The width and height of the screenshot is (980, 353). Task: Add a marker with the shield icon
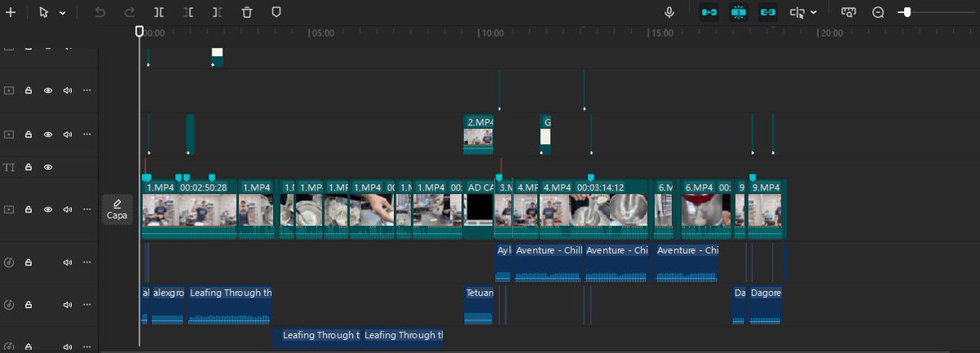point(276,12)
